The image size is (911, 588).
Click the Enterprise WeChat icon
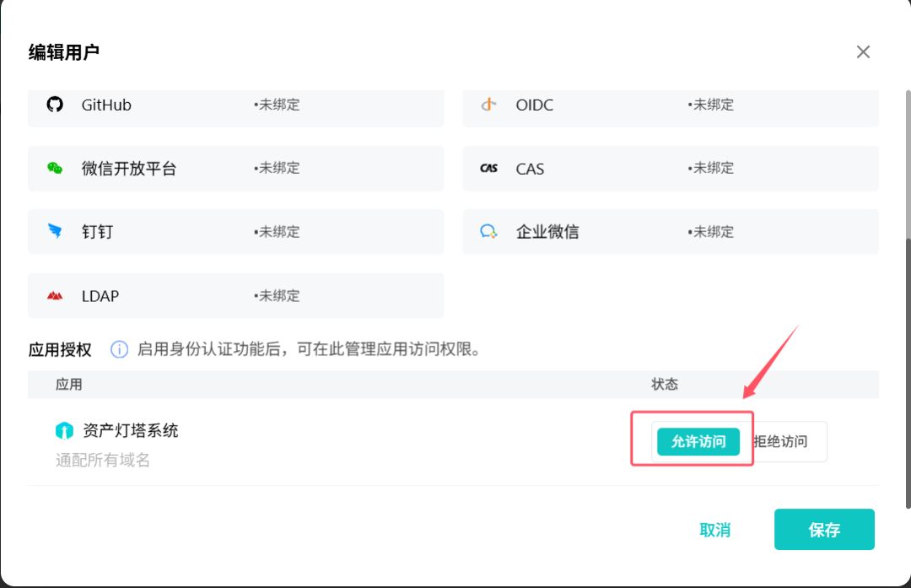489,232
